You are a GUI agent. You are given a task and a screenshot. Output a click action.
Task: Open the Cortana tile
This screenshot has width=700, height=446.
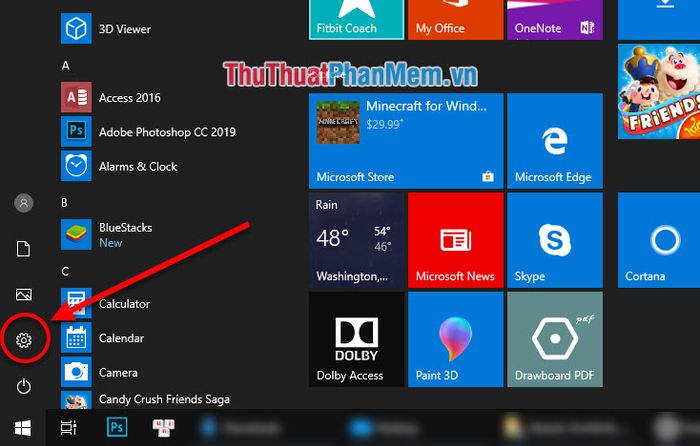click(x=659, y=240)
